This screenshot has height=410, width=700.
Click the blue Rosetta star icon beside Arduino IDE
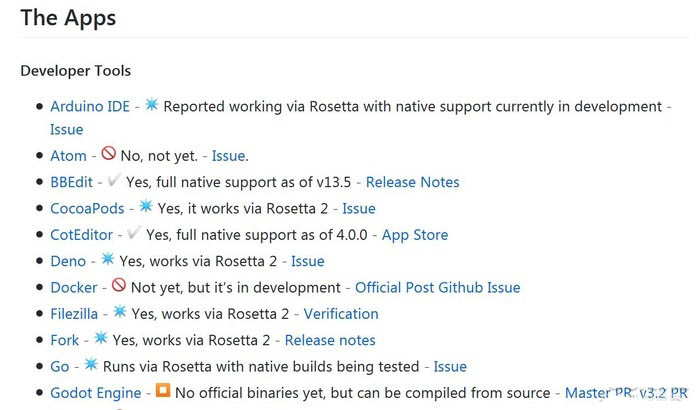pos(152,105)
